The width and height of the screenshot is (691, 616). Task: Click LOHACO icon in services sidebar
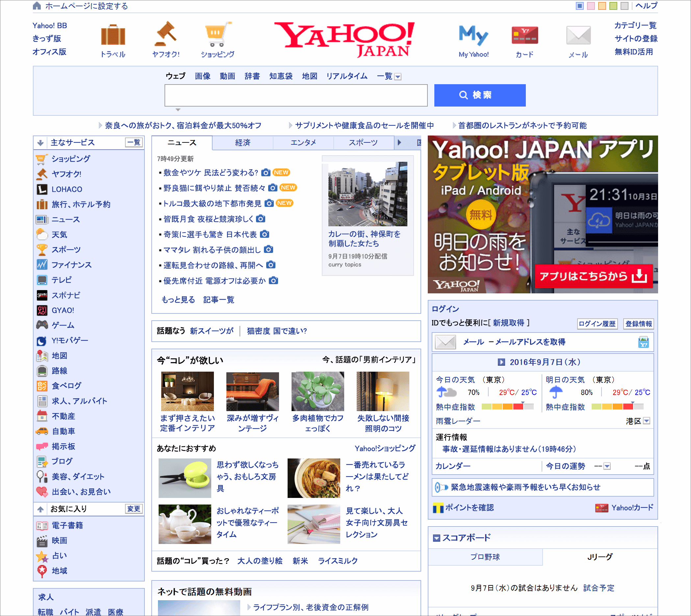[x=42, y=189]
